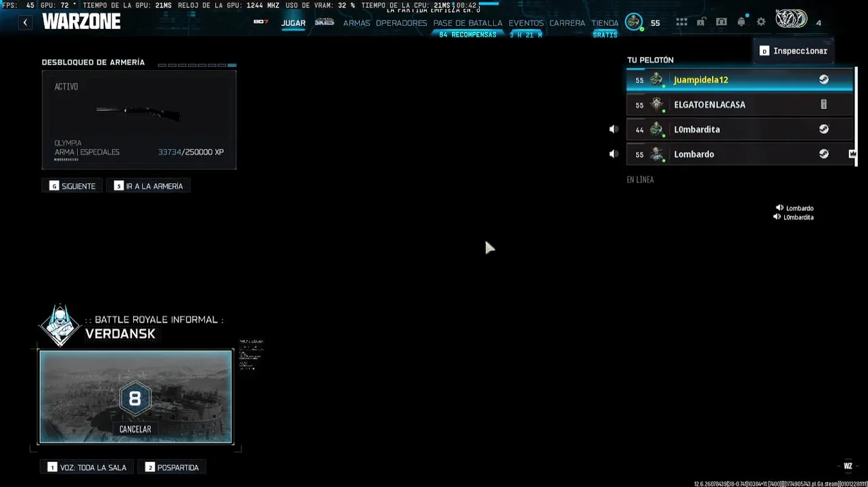Click the SIGUIENTE button
This screenshot has width=868, height=487.
point(72,186)
